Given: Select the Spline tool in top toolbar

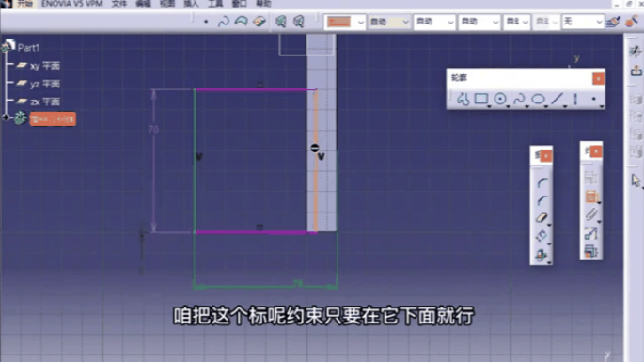Looking at the screenshot, I should [224, 22].
